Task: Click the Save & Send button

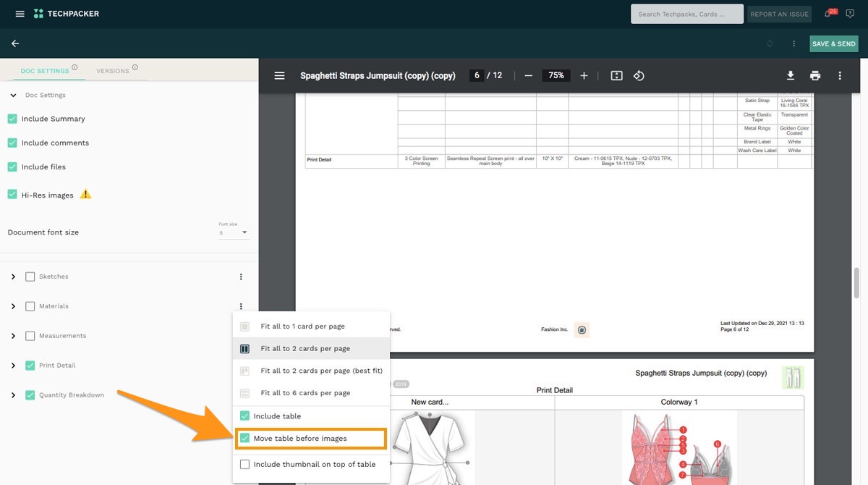Action: click(833, 43)
